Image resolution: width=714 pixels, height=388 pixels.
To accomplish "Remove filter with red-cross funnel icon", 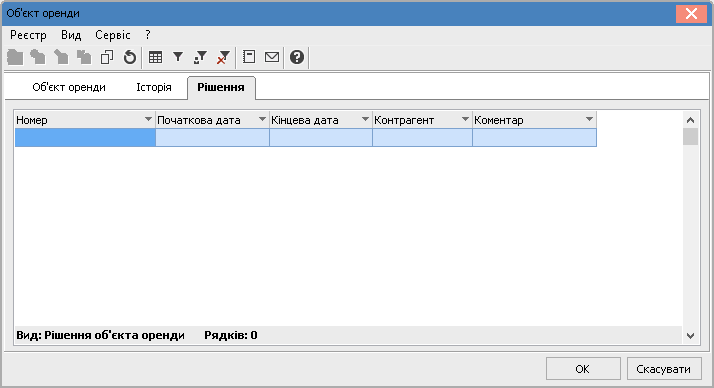I will coord(223,57).
